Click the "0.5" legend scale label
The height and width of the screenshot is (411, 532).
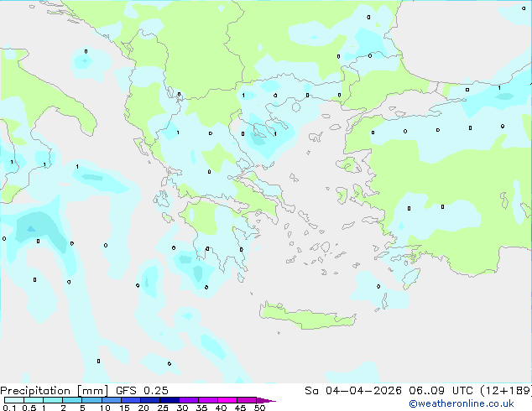[x=29, y=408]
